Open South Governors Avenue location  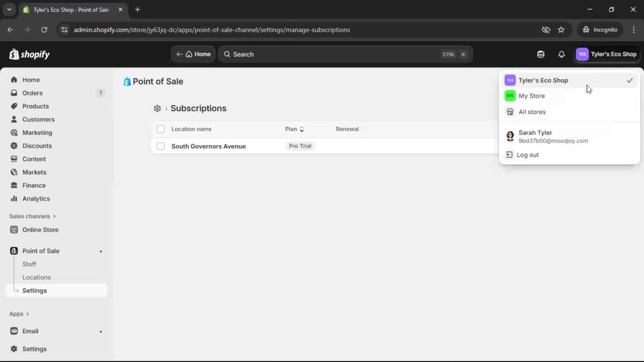click(208, 146)
